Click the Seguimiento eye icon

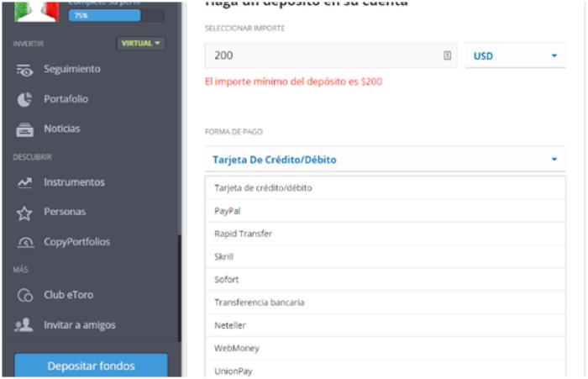(24, 71)
